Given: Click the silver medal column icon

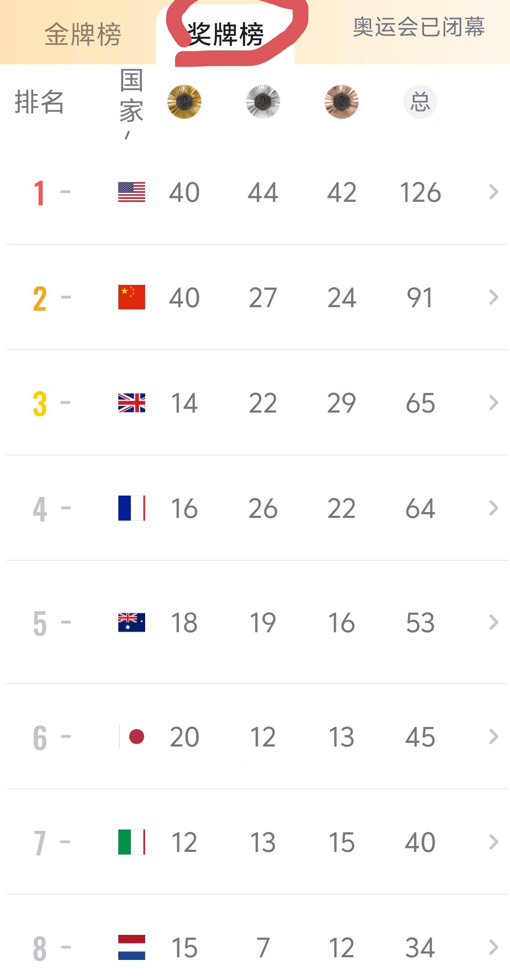Looking at the screenshot, I should [263, 102].
